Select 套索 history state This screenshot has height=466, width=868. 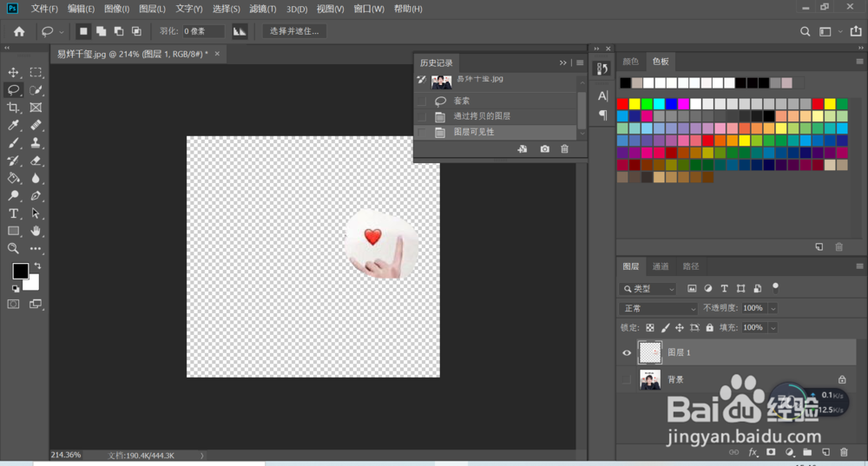pos(496,101)
